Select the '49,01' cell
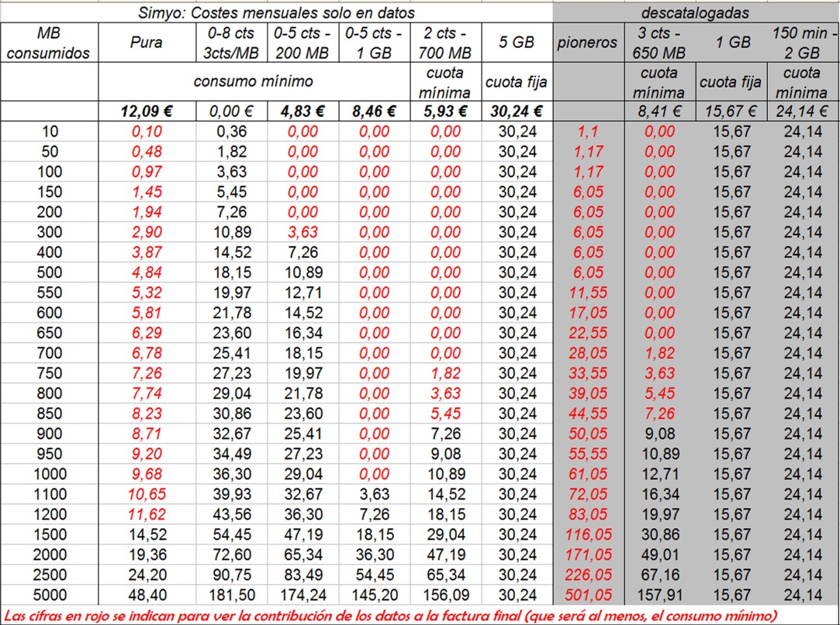This screenshot has height=625, width=840. point(660,555)
